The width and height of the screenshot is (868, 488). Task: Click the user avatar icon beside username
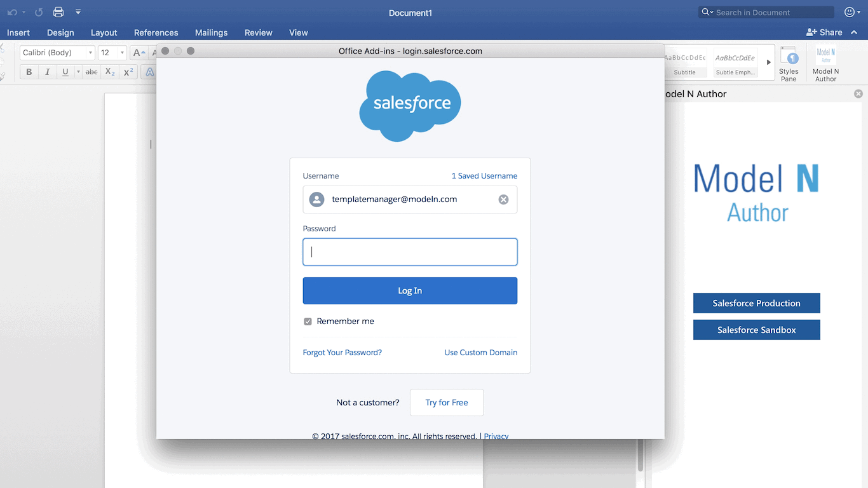click(316, 200)
